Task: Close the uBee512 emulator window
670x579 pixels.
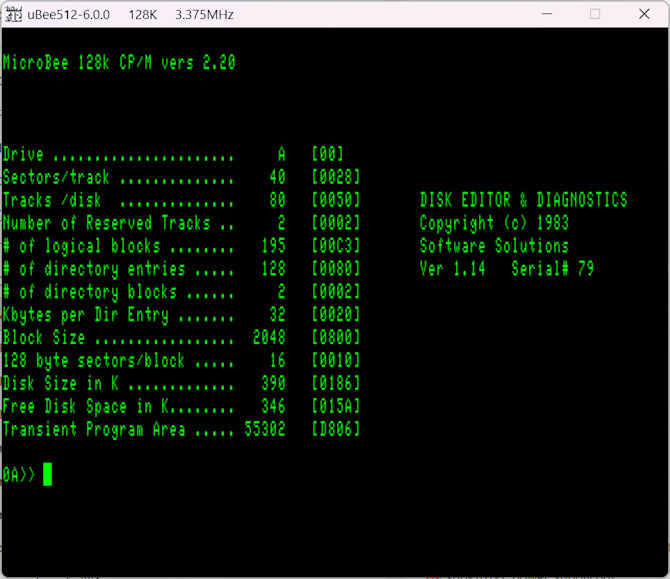Action: [x=641, y=14]
